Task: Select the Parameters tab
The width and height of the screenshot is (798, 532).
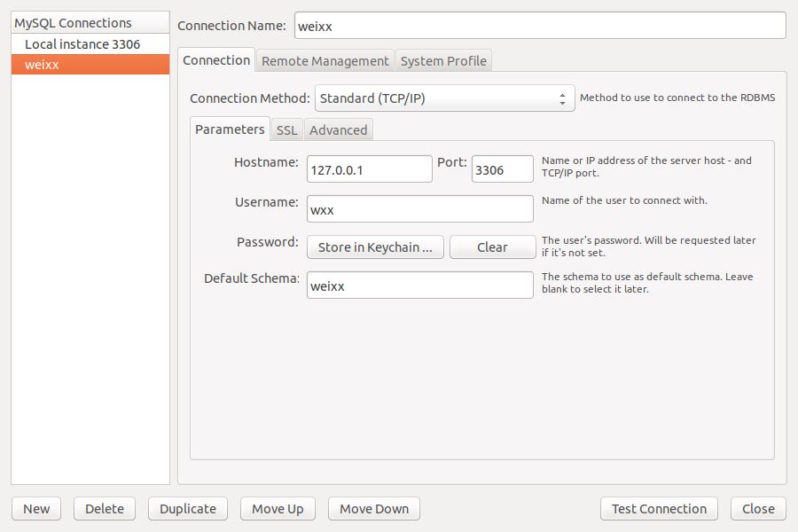Action: (230, 129)
